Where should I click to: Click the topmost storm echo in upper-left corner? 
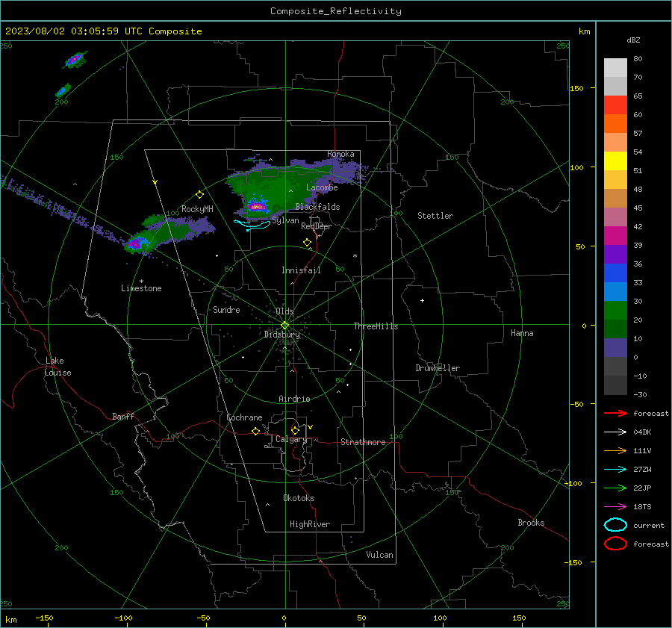[76, 59]
